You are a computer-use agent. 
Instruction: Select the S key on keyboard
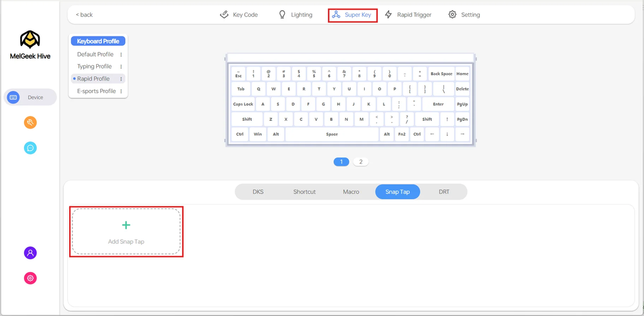[x=278, y=104]
